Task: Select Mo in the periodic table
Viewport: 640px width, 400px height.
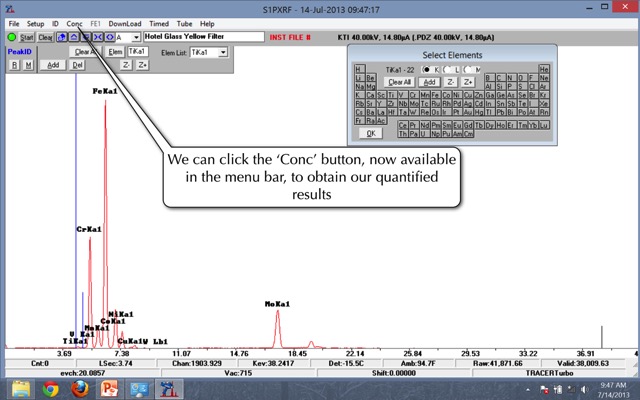Action: pyautogui.click(x=414, y=104)
